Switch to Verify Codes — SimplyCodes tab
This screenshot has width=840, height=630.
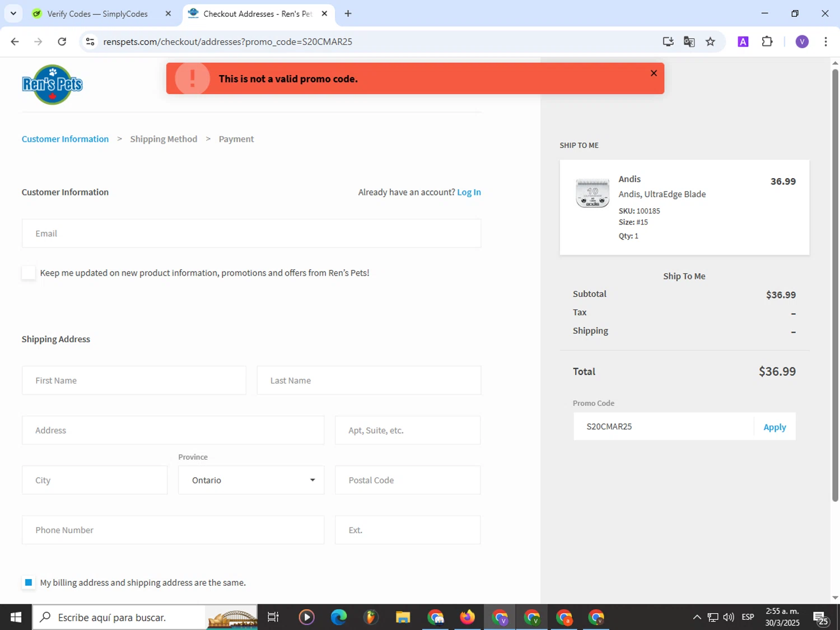click(x=97, y=14)
